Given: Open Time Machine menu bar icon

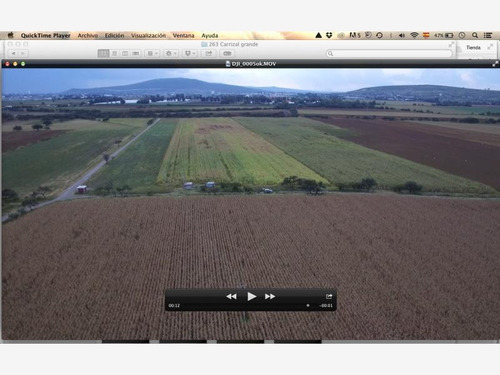Looking at the screenshot, I should tap(379, 35).
